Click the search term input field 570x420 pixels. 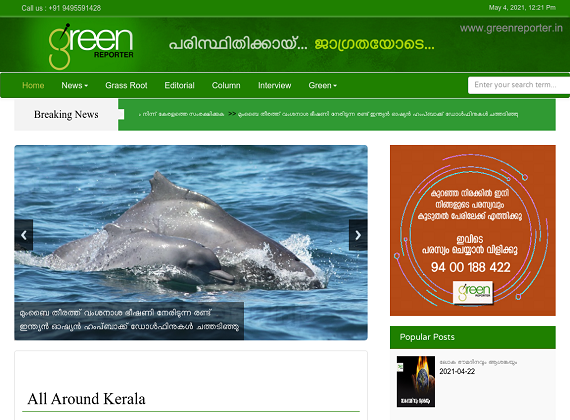519,85
